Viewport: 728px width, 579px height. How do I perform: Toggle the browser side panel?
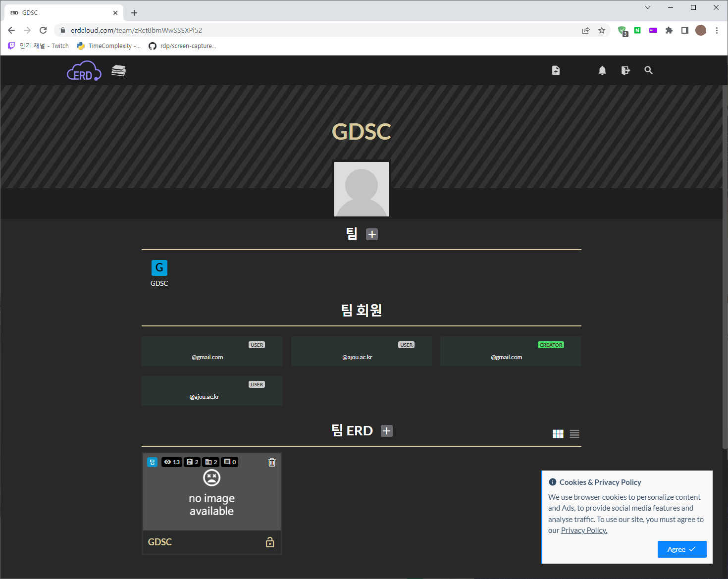click(685, 30)
